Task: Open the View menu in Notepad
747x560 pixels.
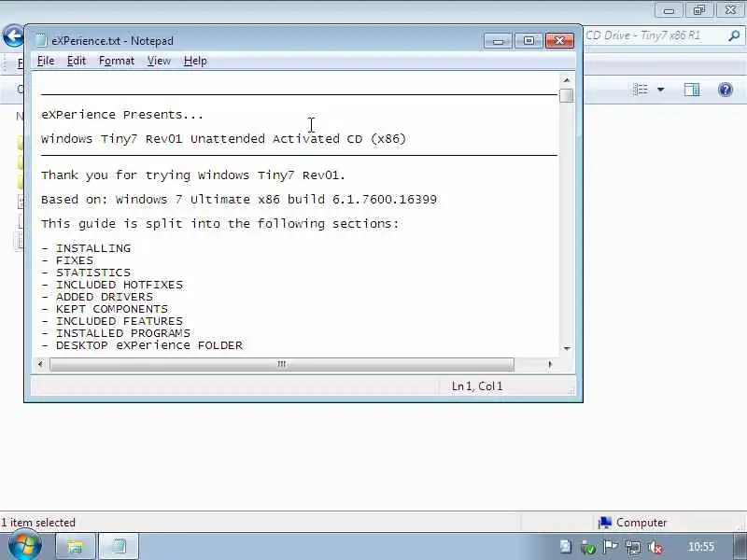Action: (x=159, y=61)
